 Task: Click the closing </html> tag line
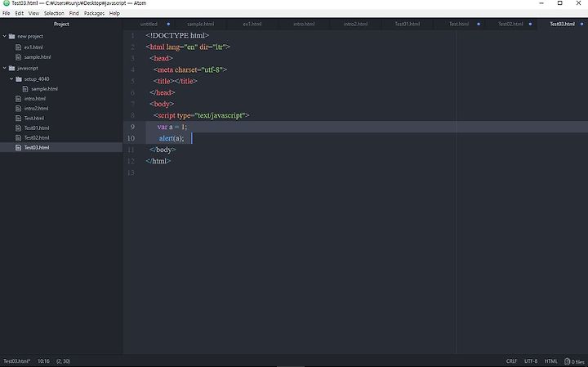point(158,161)
